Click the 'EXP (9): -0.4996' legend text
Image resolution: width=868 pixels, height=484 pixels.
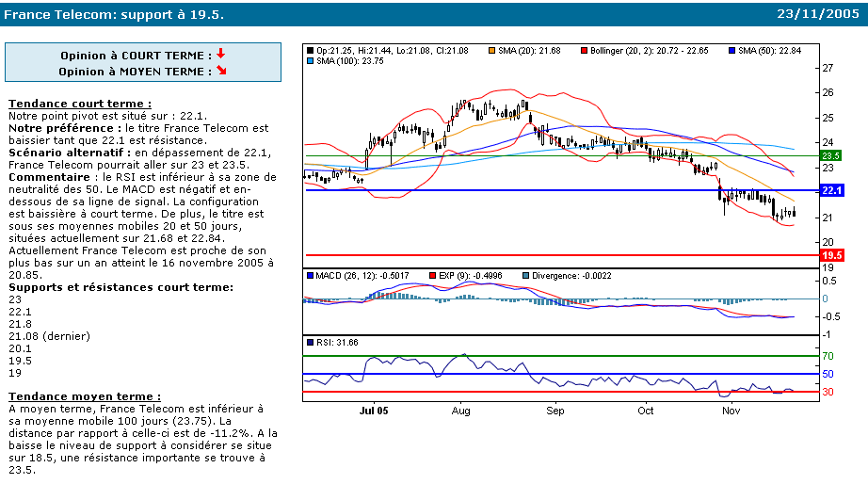click(x=471, y=276)
